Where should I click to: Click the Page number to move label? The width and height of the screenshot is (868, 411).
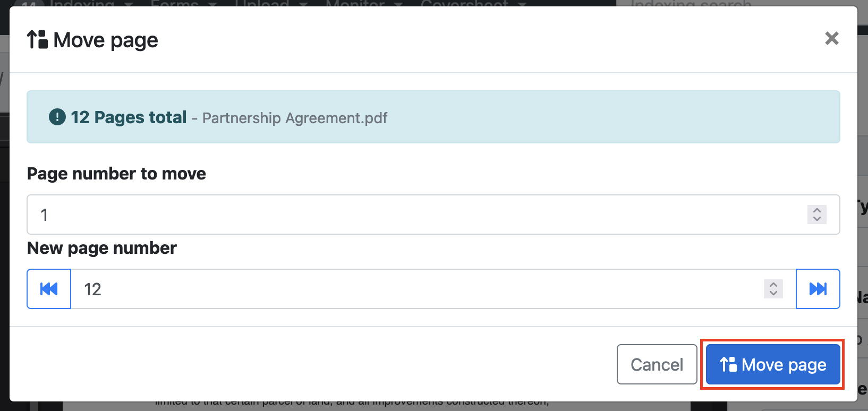(x=116, y=174)
